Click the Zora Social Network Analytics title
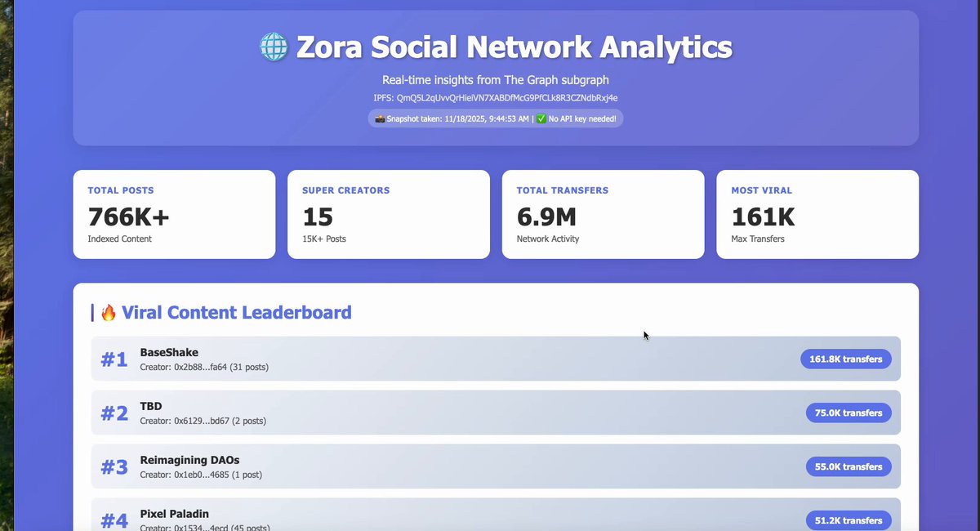 514,47
